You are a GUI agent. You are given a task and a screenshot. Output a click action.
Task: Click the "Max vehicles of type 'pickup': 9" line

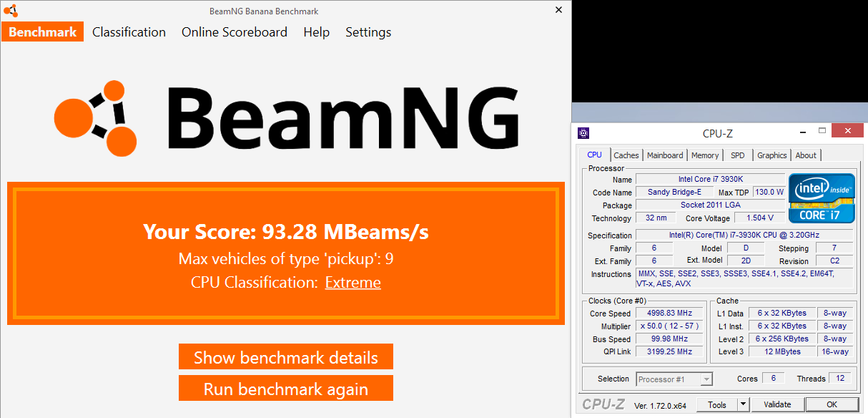coord(286,258)
